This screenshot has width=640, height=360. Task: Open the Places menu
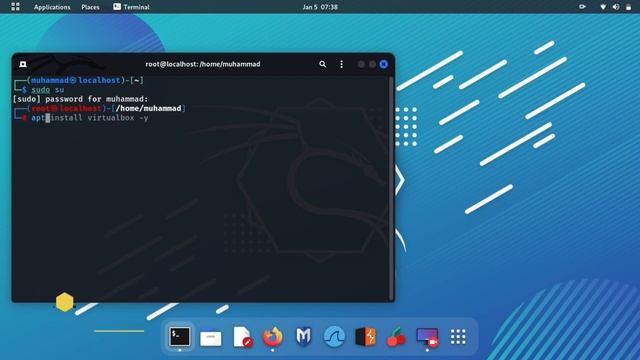90,7
